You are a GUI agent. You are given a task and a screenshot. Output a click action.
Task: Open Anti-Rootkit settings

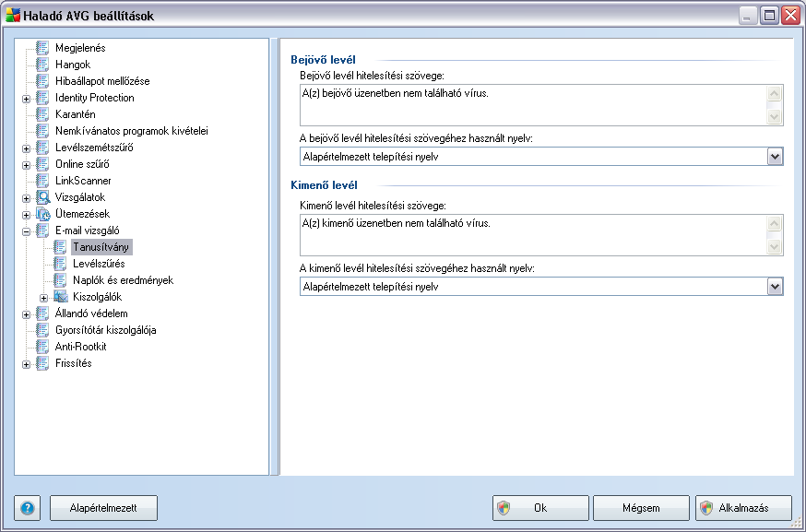[81, 347]
